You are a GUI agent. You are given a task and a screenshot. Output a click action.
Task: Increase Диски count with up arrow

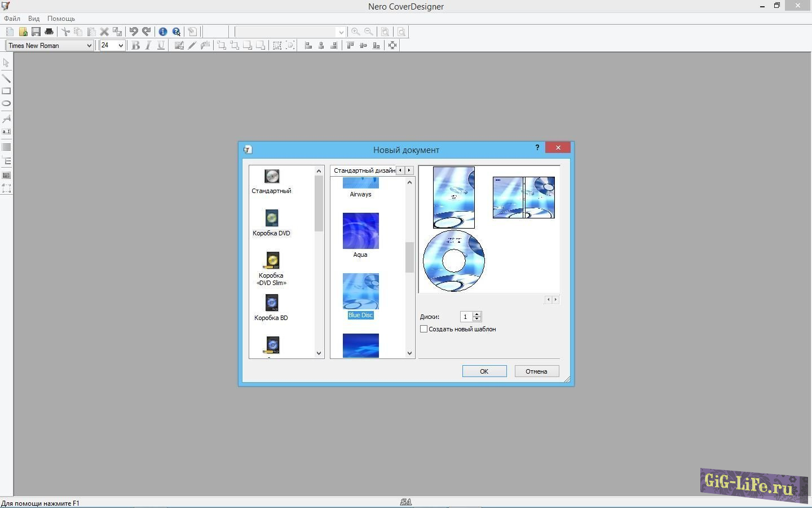pyautogui.click(x=477, y=314)
